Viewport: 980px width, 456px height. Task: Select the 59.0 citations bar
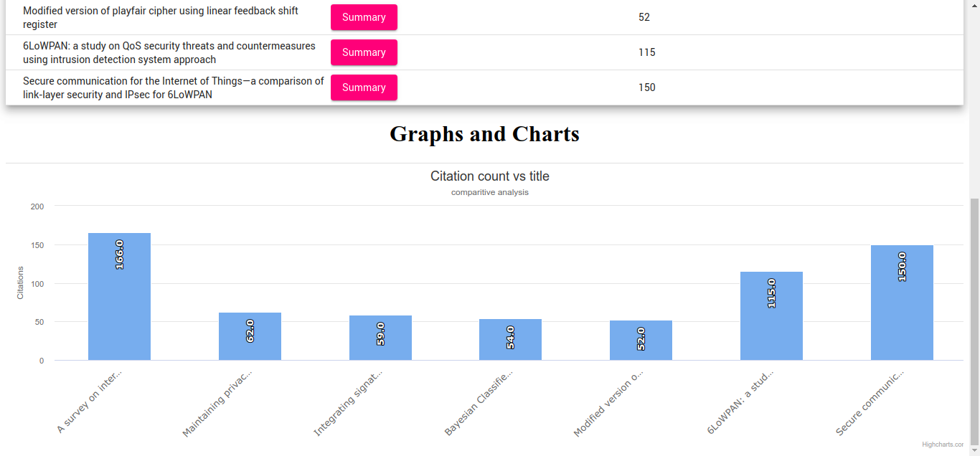point(380,337)
